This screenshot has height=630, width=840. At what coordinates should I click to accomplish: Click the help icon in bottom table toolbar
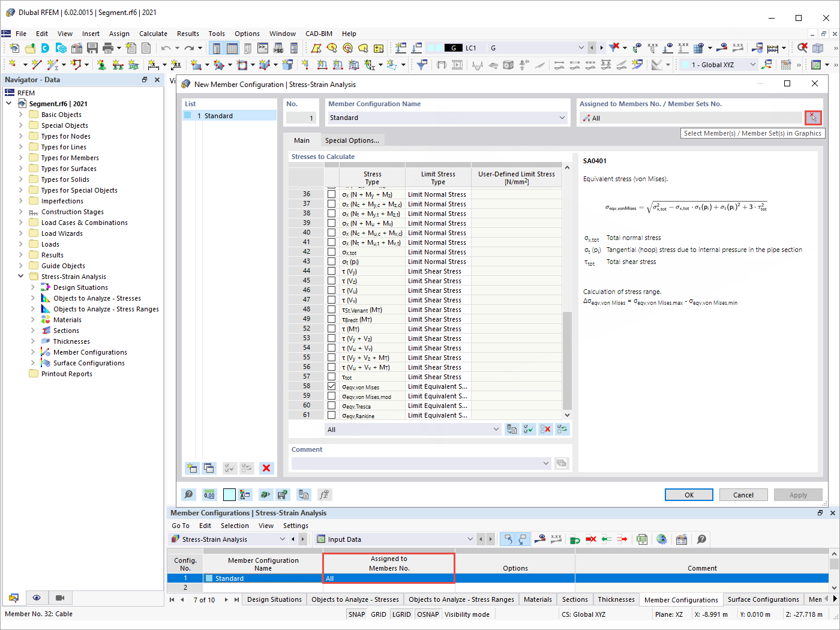tap(701, 539)
